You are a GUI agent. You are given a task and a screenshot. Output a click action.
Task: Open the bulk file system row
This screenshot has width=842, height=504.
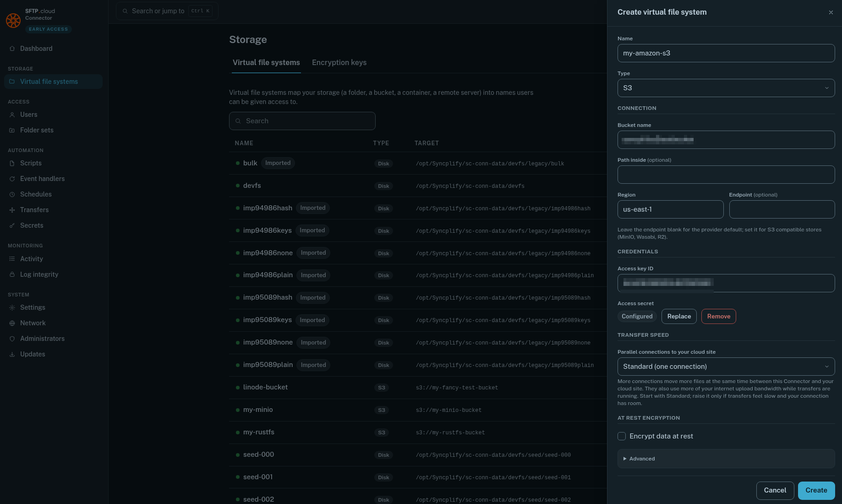[418, 163]
